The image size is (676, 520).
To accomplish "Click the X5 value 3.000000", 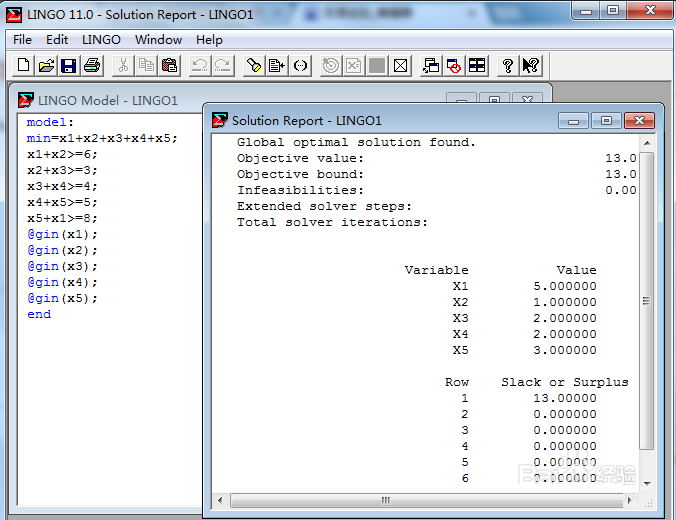I will click(565, 350).
